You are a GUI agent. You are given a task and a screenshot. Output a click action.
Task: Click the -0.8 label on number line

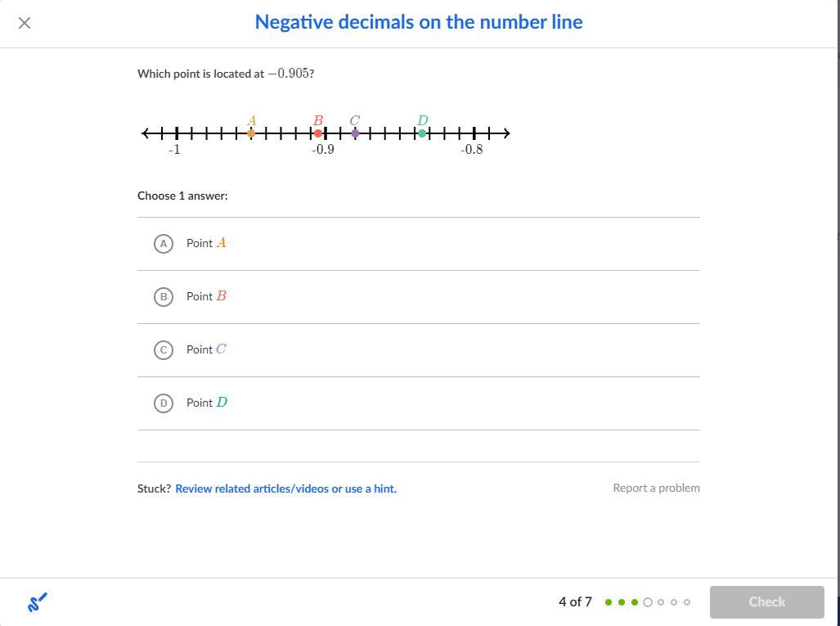point(472,150)
